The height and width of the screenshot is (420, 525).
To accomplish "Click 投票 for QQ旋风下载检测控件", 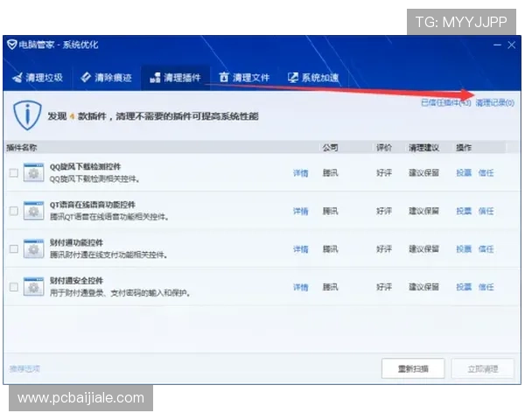I will click(x=464, y=173).
